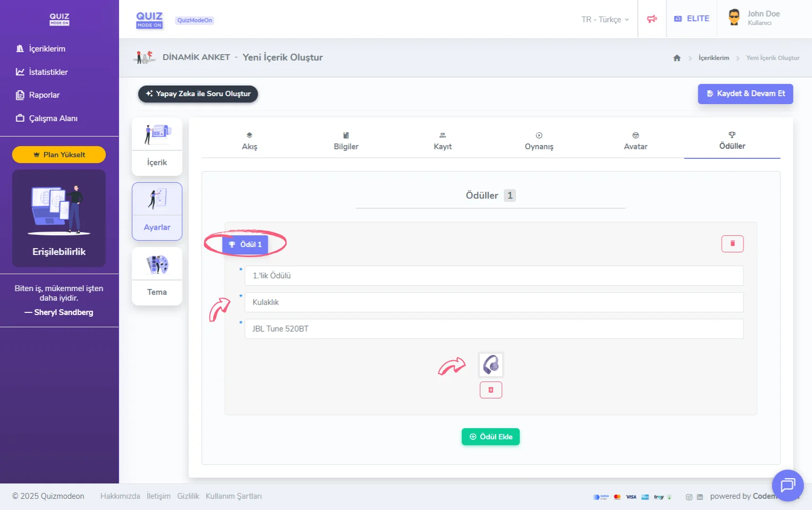The width and height of the screenshot is (812, 510).
Task: Open the Instagram icon in footer
Action: pos(689,497)
